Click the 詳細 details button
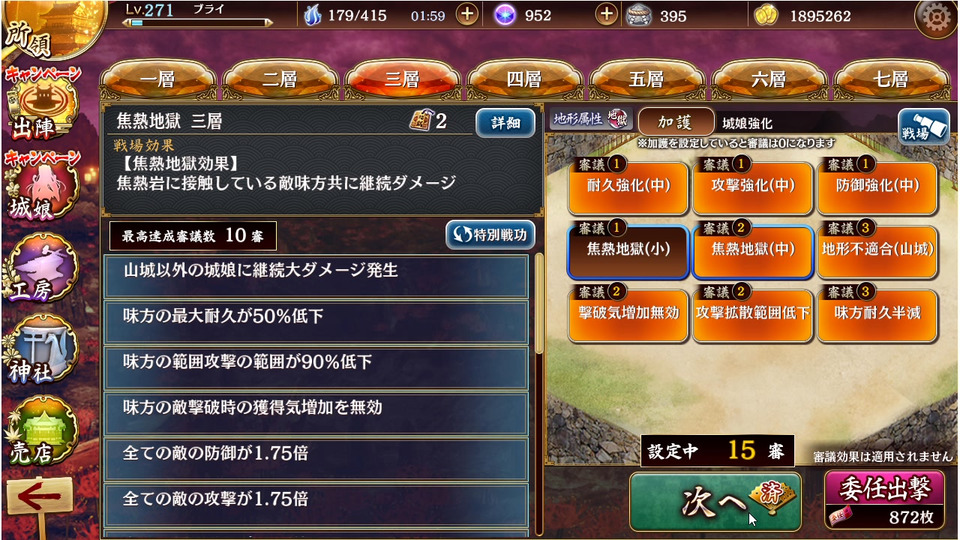This screenshot has width=960, height=540. [505, 122]
